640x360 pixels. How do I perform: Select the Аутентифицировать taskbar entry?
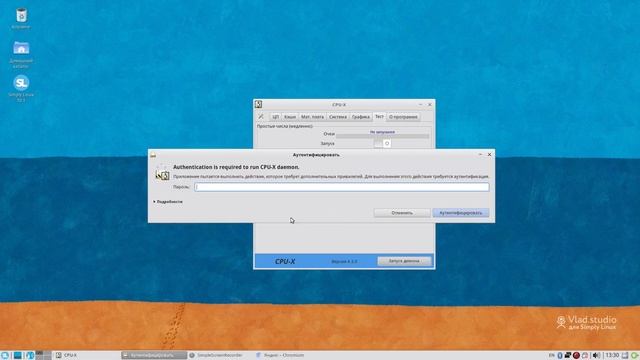[x=154, y=356]
